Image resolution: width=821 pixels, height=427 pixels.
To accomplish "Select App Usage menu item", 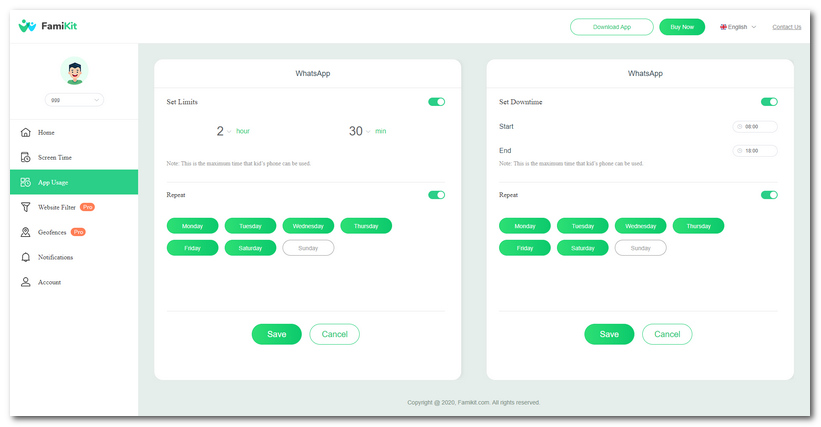I will [74, 182].
